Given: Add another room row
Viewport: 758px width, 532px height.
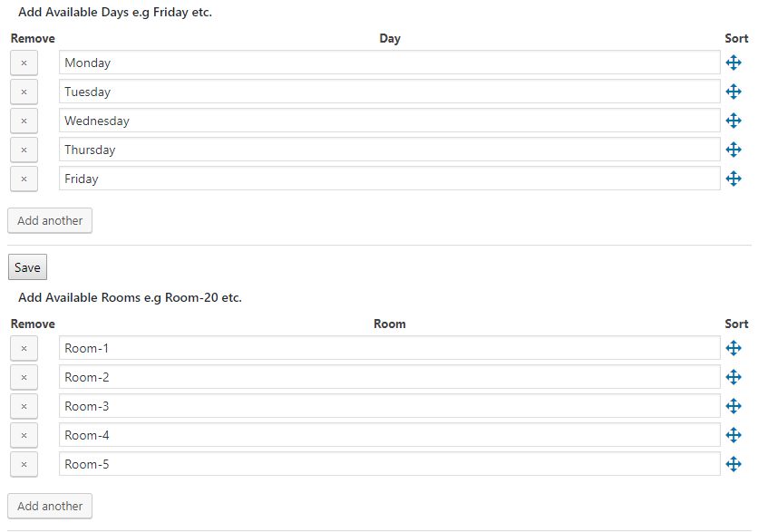Looking at the screenshot, I should pos(50,506).
